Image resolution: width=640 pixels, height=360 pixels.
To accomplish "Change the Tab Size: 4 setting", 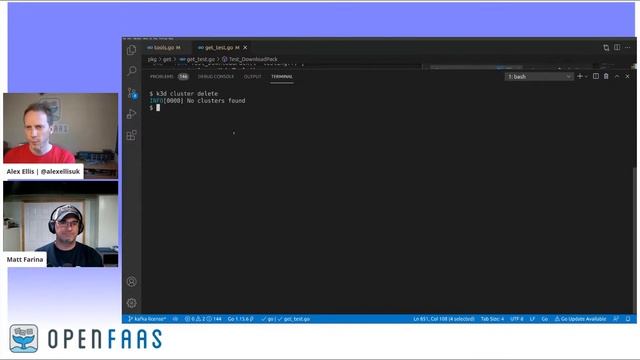I will [x=492, y=319].
